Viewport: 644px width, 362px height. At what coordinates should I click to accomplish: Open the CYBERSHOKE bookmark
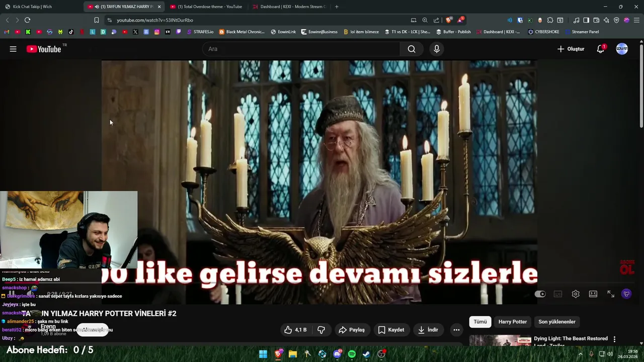pos(543,32)
